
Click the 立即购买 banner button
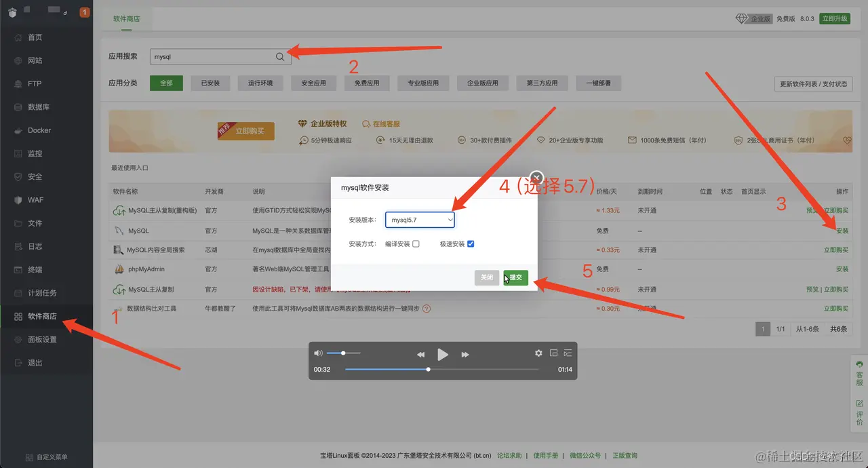[246, 131]
